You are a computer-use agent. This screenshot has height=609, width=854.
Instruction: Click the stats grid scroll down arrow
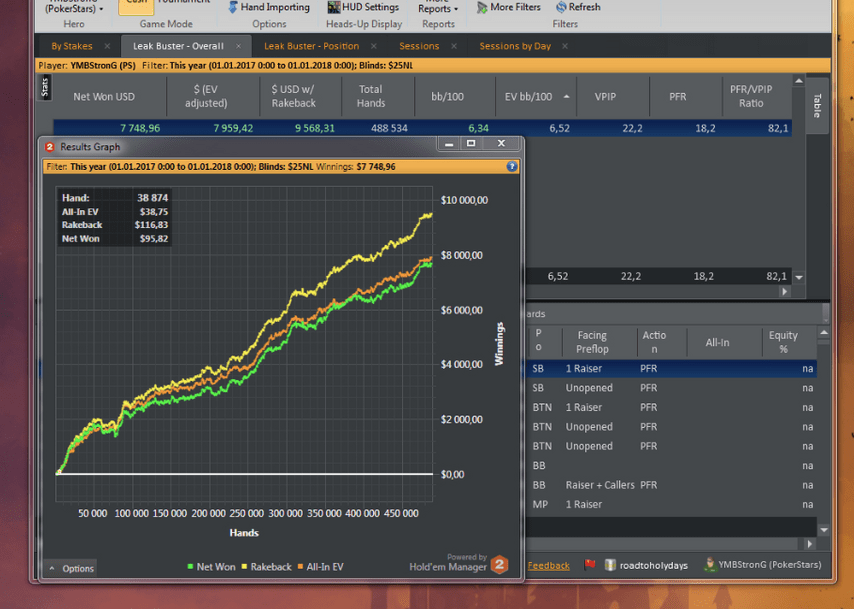(x=798, y=277)
